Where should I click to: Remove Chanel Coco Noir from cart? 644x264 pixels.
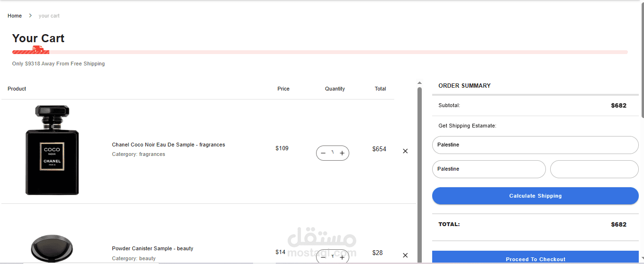pyautogui.click(x=405, y=151)
